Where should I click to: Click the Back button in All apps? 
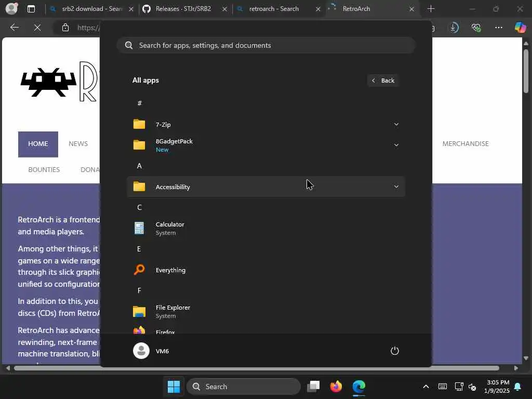[x=383, y=81]
